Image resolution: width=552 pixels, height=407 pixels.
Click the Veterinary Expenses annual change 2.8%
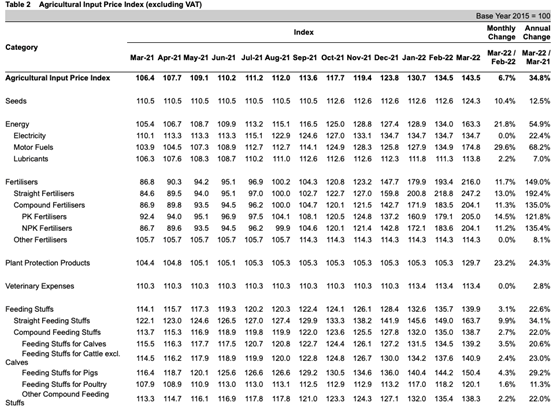click(541, 286)
